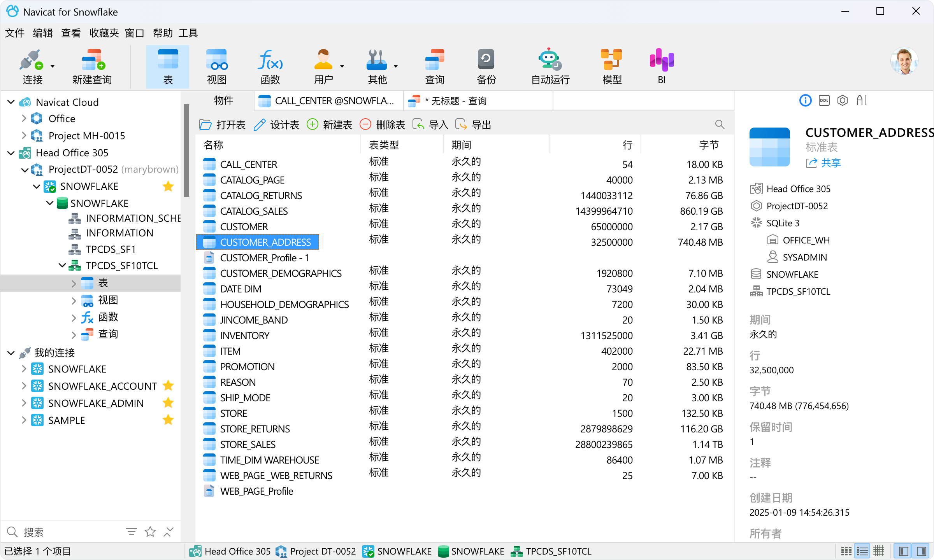The width and height of the screenshot is (934, 560).
Task: Toggle favorites-only star filter in sidebar
Action: coord(150,532)
